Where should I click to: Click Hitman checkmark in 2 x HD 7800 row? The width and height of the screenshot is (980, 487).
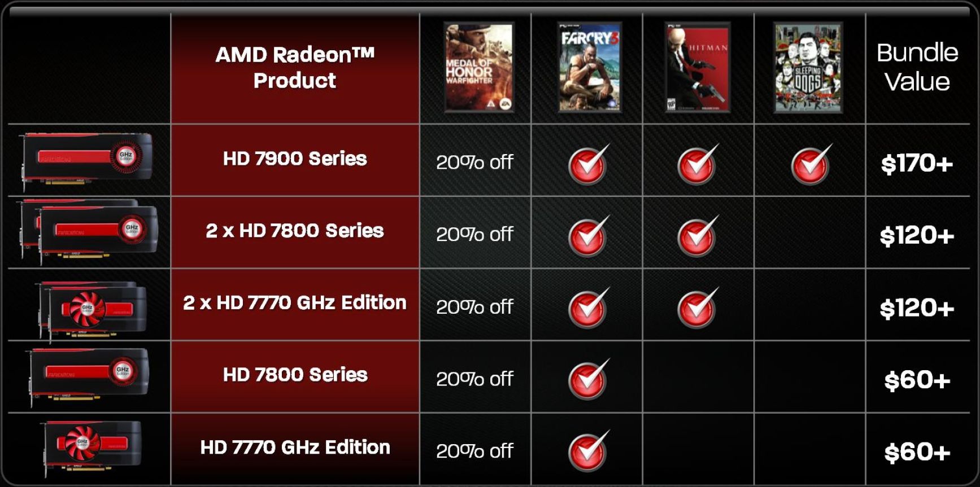tap(698, 236)
